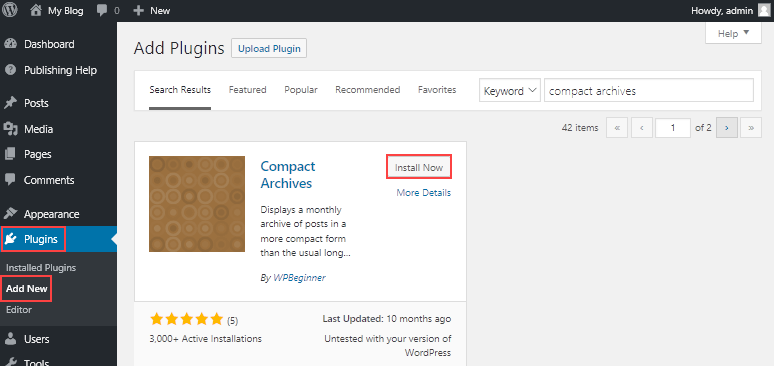The width and height of the screenshot is (774, 366).
Task: Click the Dashboard gauge icon
Action: (x=10, y=44)
